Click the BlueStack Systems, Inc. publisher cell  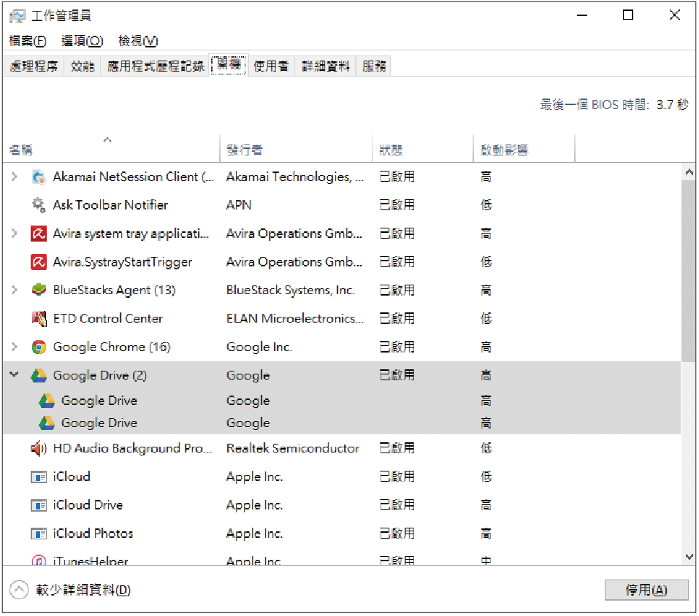point(290,290)
